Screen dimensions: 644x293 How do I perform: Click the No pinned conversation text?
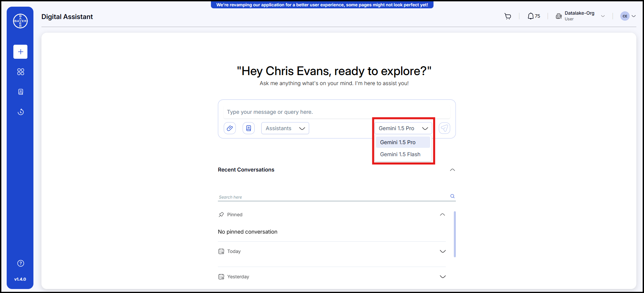tap(248, 232)
